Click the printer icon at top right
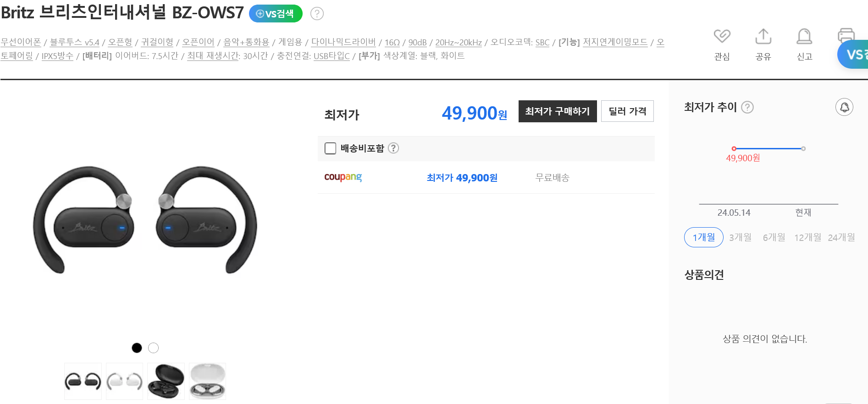 846,34
